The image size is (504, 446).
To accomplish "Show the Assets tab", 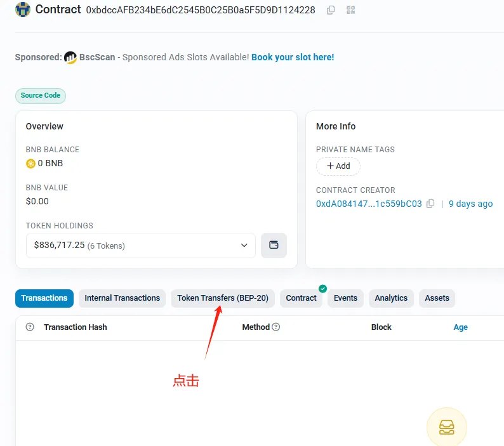I will (x=437, y=298).
